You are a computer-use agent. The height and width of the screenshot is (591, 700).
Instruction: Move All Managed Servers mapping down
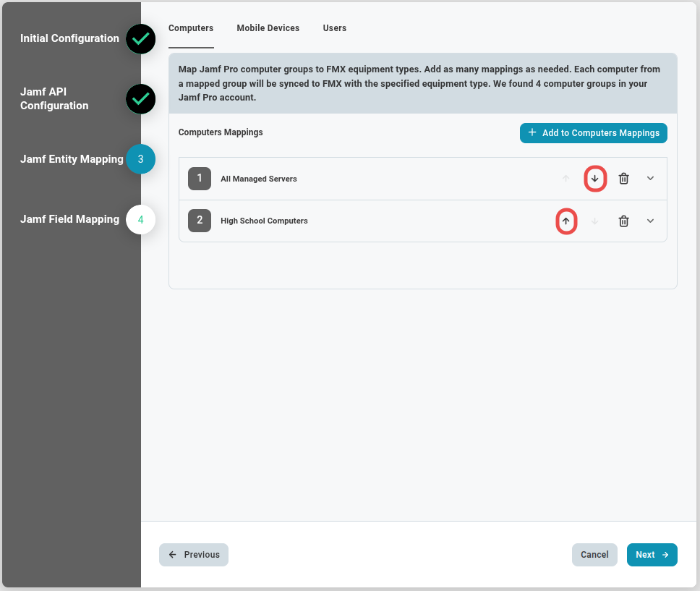594,179
